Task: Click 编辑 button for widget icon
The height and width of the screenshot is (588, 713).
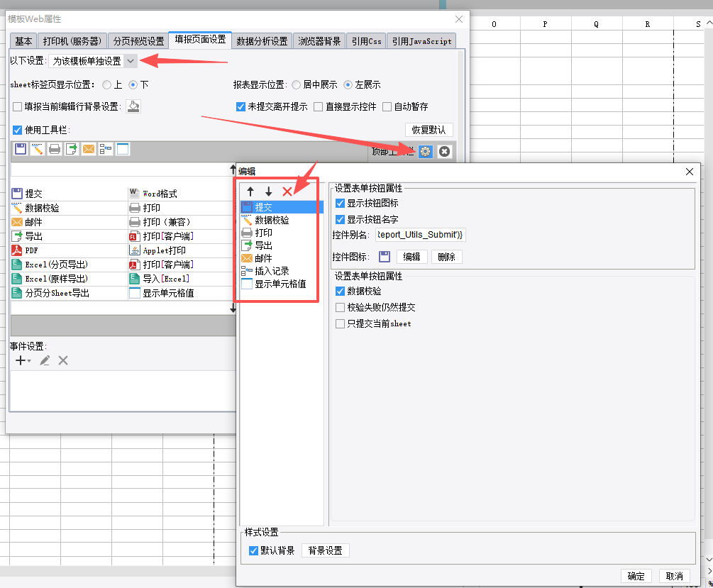Action: click(411, 257)
